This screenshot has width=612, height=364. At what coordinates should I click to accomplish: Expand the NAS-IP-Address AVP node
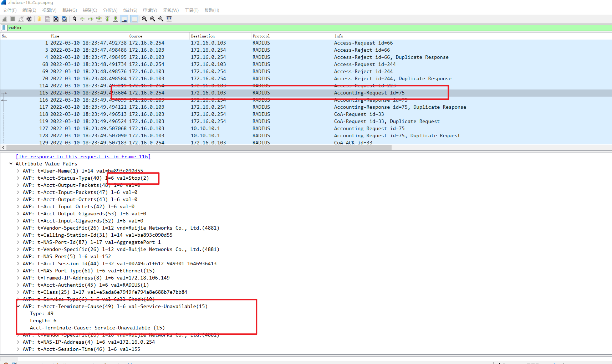pyautogui.click(x=18, y=342)
